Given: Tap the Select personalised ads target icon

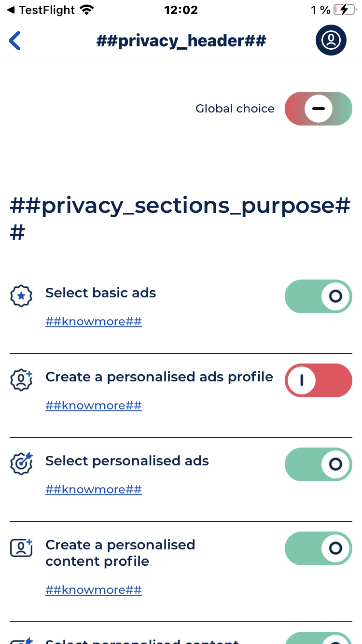Looking at the screenshot, I should [x=21, y=464].
